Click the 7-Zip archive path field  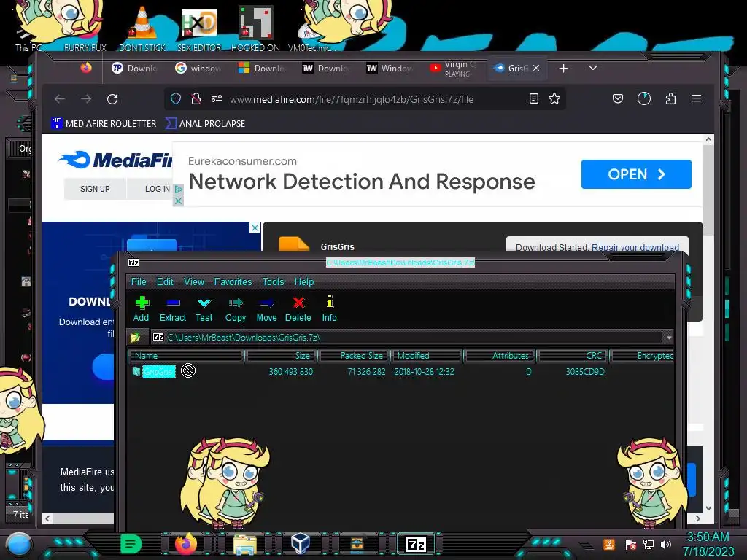tap(407, 338)
